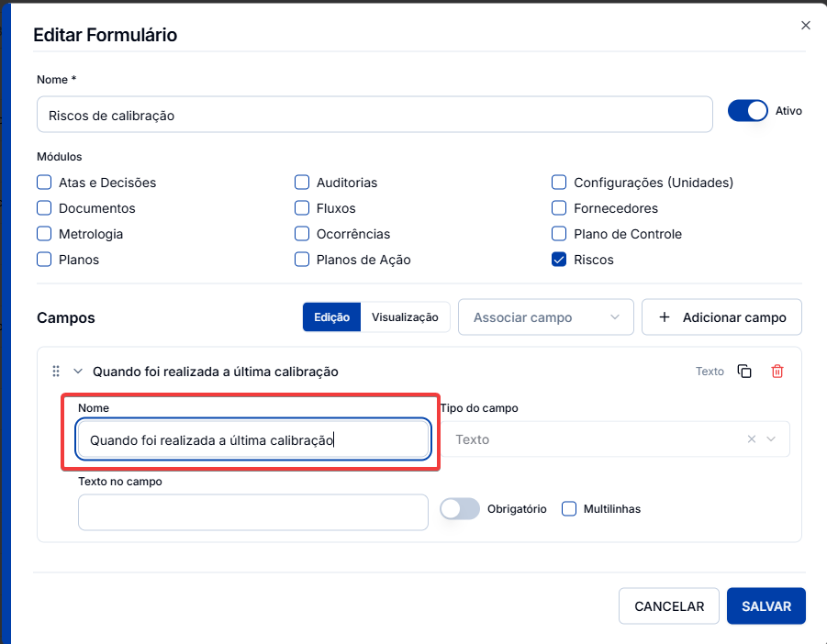Click the field Nome input

(x=253, y=439)
